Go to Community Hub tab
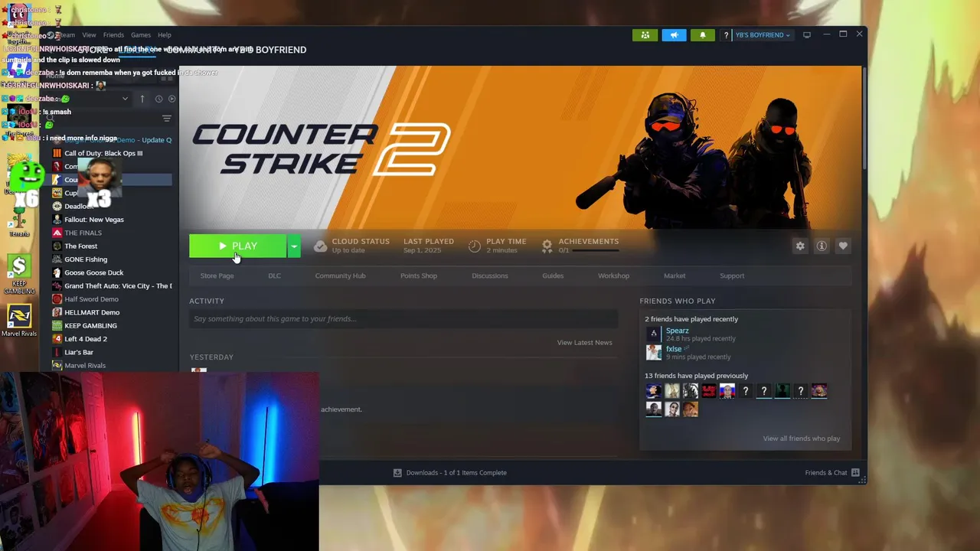Viewport: 980px width, 551px height. tap(340, 275)
